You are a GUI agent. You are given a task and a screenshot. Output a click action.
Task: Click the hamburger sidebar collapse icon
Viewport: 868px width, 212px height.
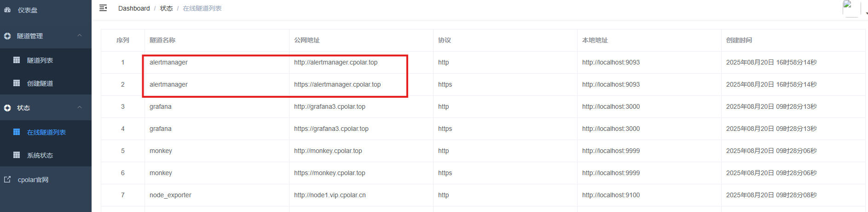(x=103, y=8)
